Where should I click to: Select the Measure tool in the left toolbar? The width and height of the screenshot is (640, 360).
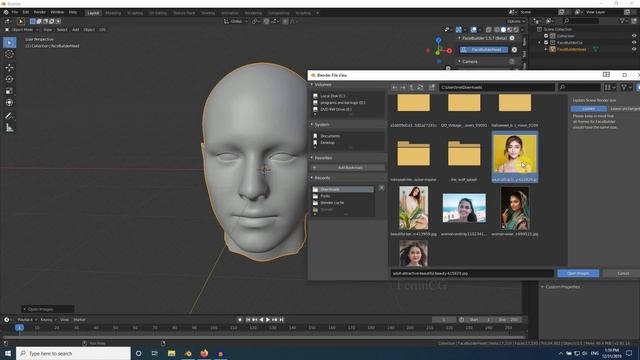pyautogui.click(x=9, y=128)
